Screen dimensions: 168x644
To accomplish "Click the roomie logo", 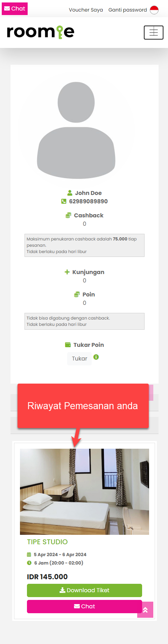I will point(41,32).
